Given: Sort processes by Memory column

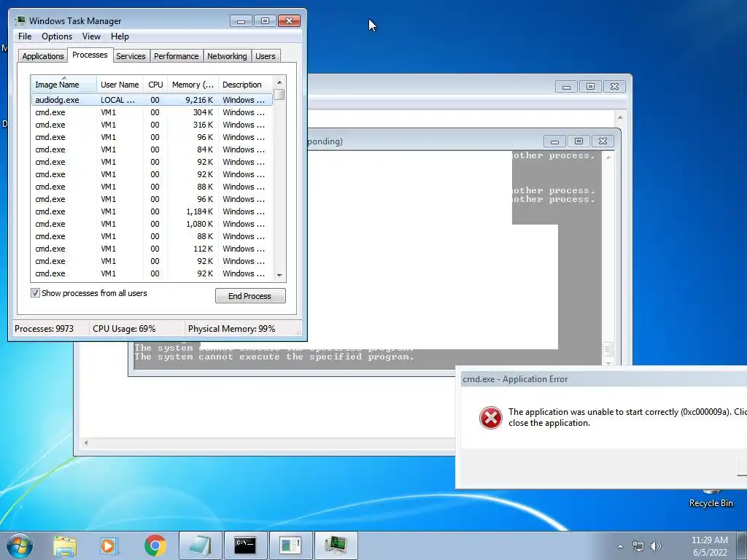Looking at the screenshot, I should [x=193, y=85].
